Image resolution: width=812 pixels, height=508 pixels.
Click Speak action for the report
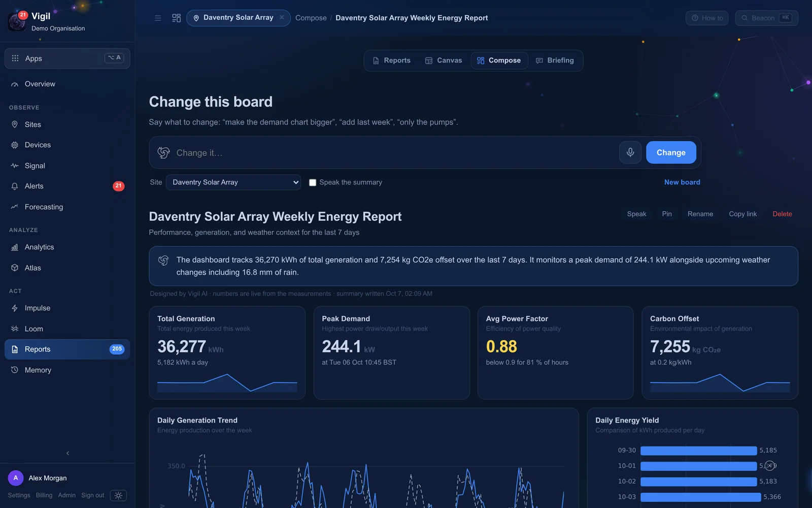636,214
